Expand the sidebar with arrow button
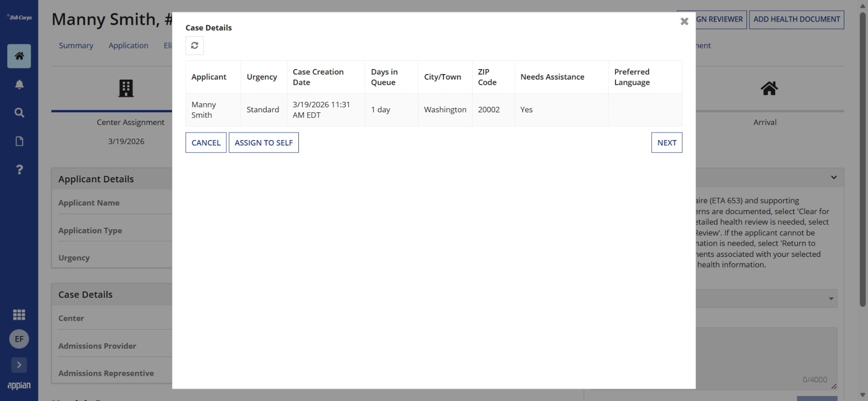 (x=19, y=365)
